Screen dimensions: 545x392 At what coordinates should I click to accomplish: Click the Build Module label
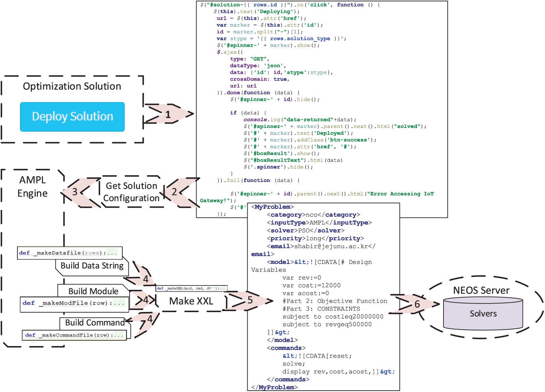pos(93,291)
